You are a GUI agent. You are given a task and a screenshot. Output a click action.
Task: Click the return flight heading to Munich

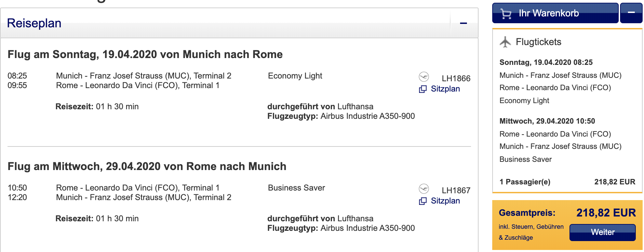(147, 166)
